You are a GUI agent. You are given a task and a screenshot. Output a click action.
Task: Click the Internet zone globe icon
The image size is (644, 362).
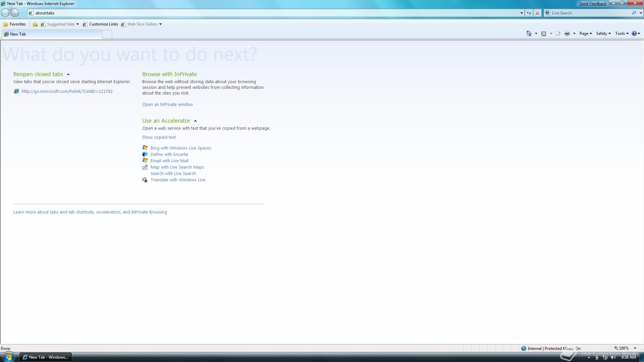(524, 348)
